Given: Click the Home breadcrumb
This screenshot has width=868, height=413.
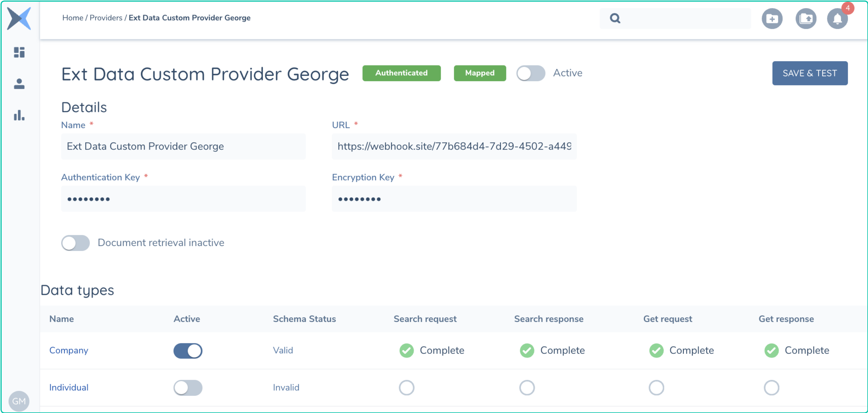Looking at the screenshot, I should pos(73,18).
